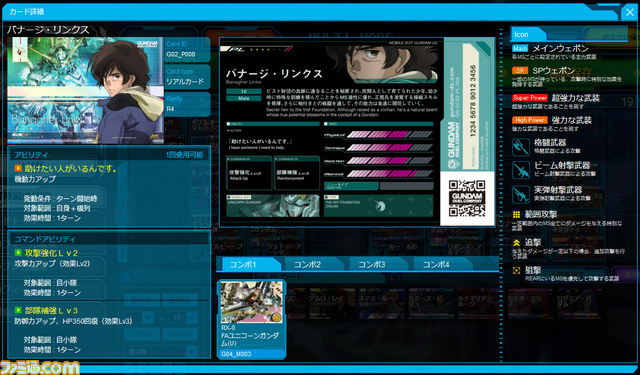640x375 pixels.
Task: Select the active コンボ1 tab
Action: 243,264
